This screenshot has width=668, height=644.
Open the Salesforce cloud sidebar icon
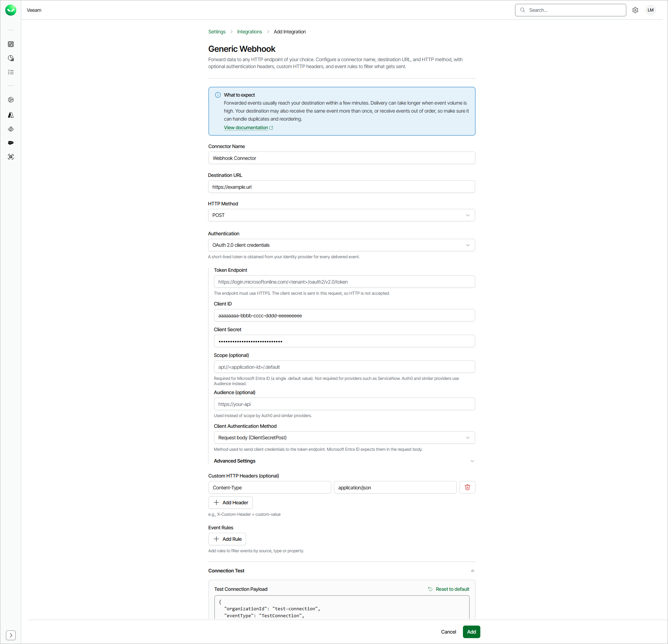[x=11, y=143]
